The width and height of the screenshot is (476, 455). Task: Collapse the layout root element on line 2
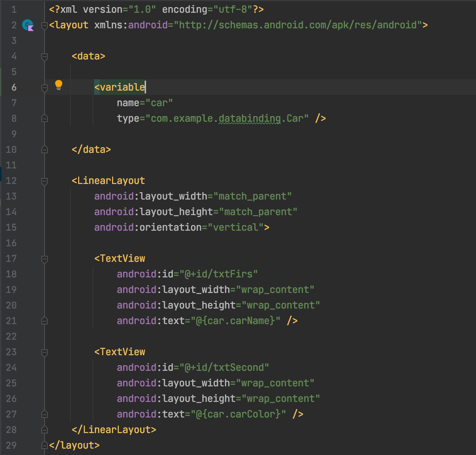point(44,25)
